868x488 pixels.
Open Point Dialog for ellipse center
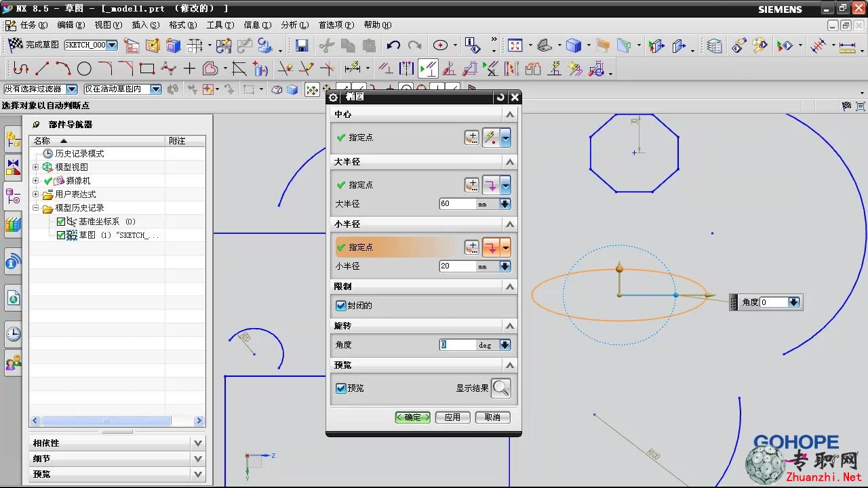pos(471,138)
